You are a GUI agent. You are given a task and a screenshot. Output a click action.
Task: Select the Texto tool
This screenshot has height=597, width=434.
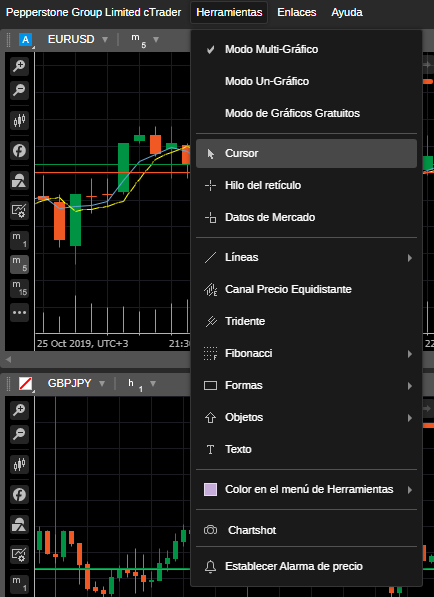(x=306, y=449)
